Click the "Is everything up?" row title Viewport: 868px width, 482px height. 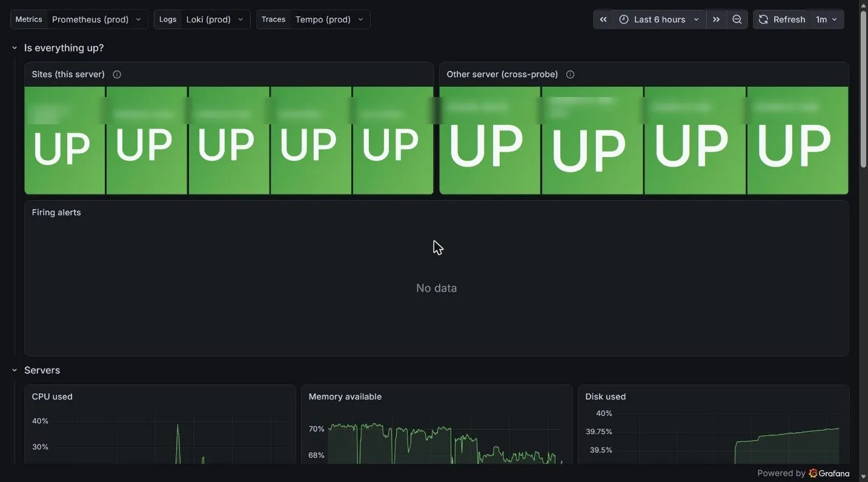click(x=64, y=48)
